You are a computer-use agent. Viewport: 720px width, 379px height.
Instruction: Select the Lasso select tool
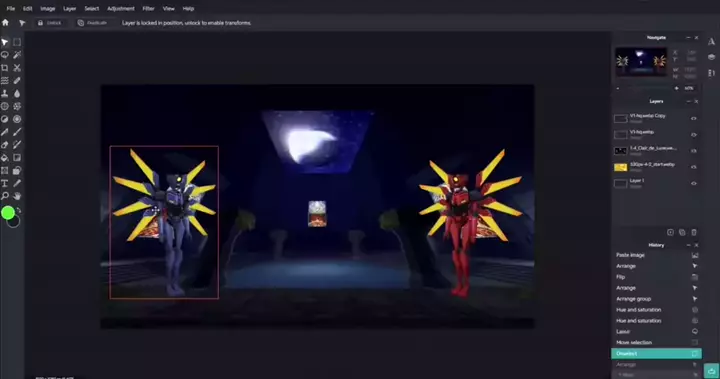(5, 55)
